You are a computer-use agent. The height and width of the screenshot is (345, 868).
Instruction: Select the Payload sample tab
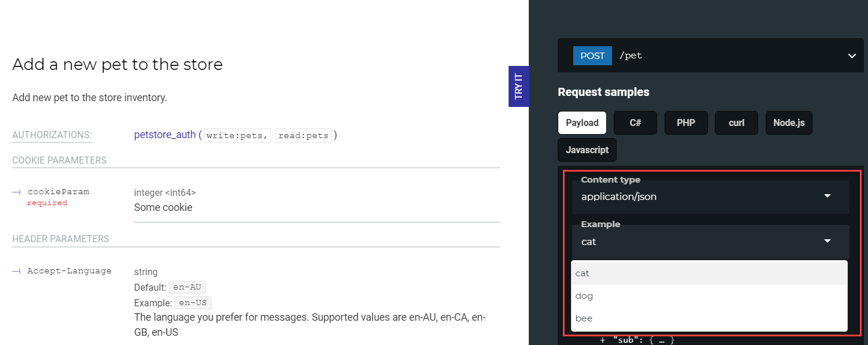(x=582, y=123)
